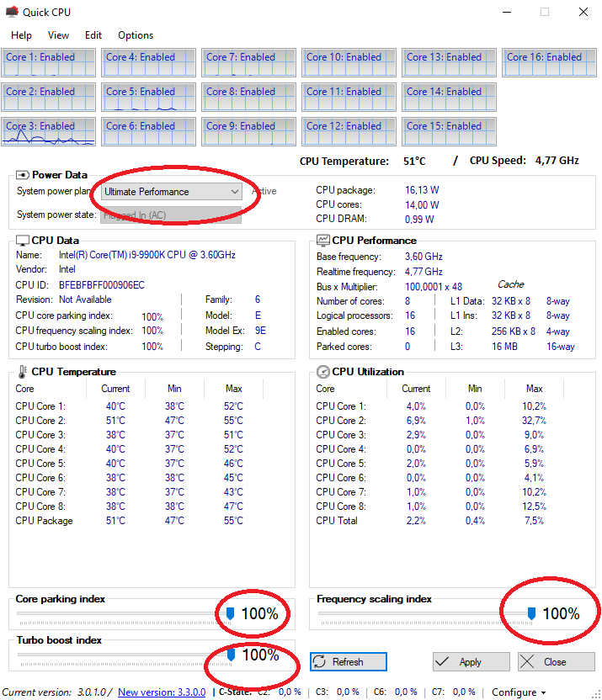Toggle Core 14 enabled tile
This screenshot has width=602, height=700.
point(449,97)
